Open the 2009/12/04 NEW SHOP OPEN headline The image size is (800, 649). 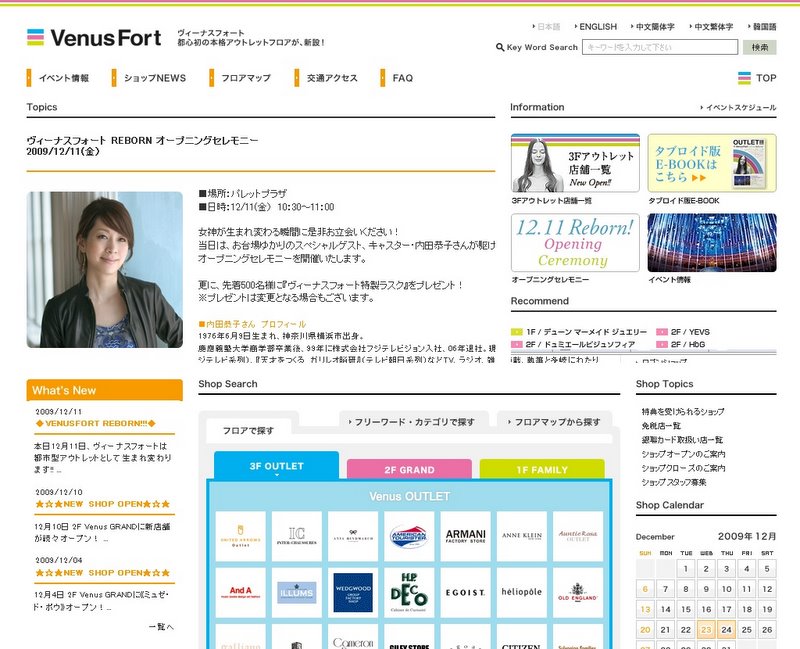[x=102, y=573]
